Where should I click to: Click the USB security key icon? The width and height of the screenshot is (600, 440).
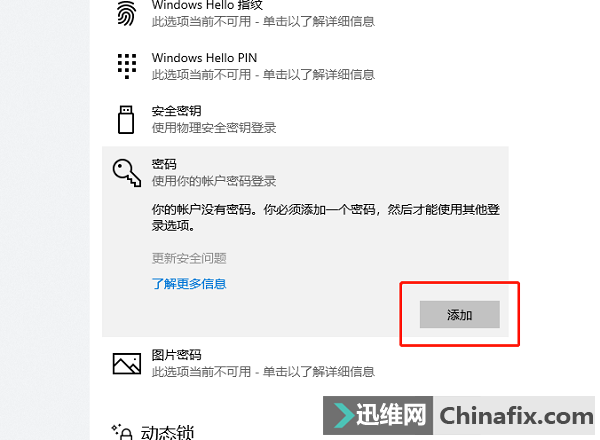[126, 120]
